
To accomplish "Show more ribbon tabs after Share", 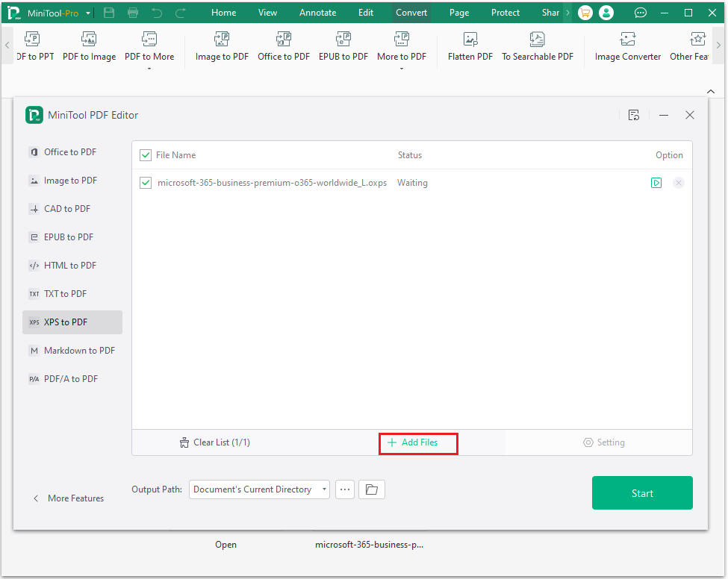I will tap(567, 13).
